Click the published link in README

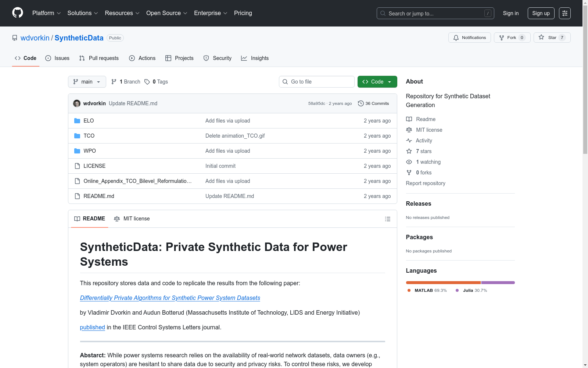(93, 328)
